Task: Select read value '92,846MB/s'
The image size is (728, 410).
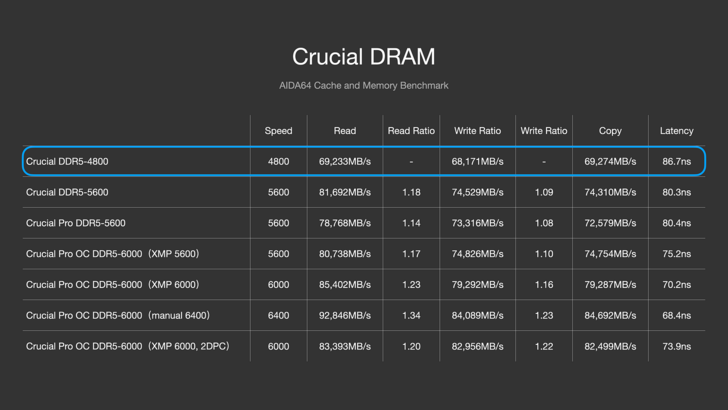Action: [x=345, y=315]
